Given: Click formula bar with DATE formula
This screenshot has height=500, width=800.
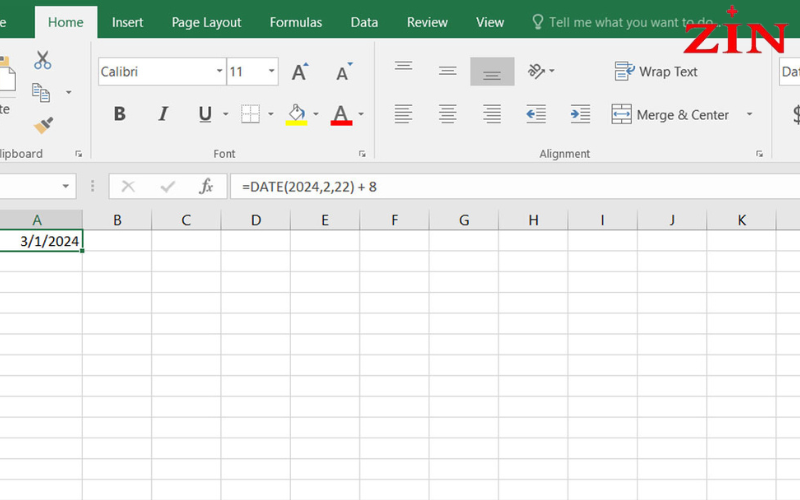Looking at the screenshot, I should (x=515, y=187).
